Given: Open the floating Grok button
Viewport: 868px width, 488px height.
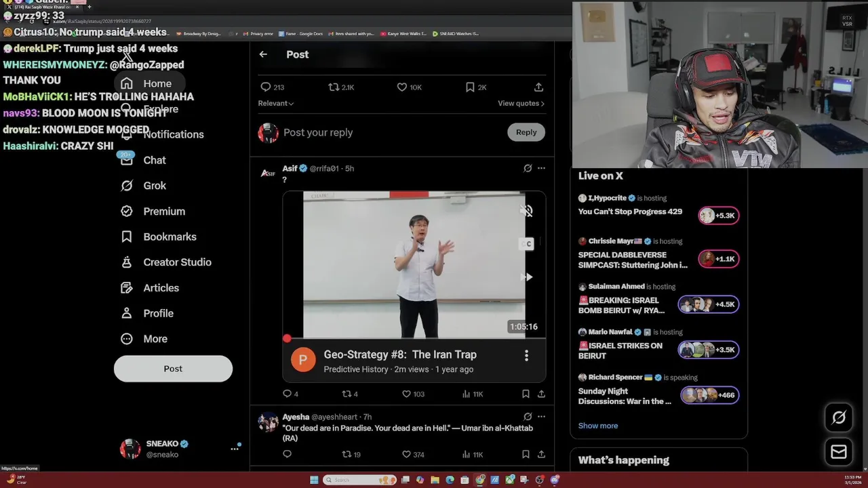Looking at the screenshot, I should [839, 418].
